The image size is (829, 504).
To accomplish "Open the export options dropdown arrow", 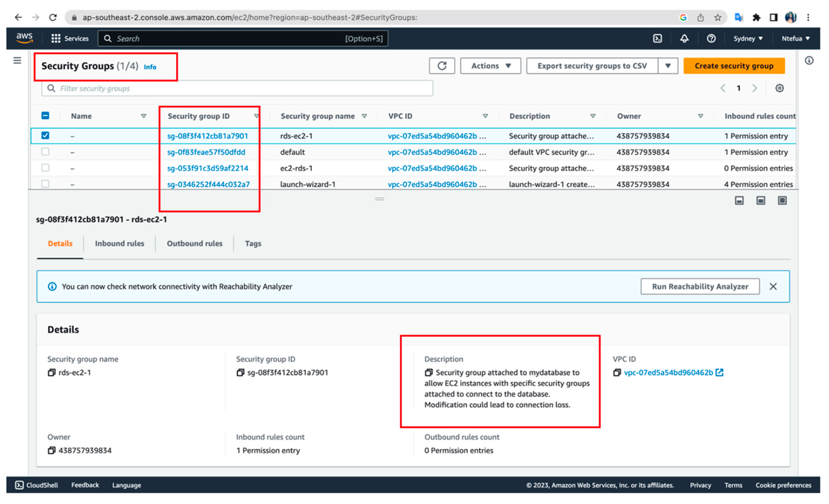I will 668,66.
